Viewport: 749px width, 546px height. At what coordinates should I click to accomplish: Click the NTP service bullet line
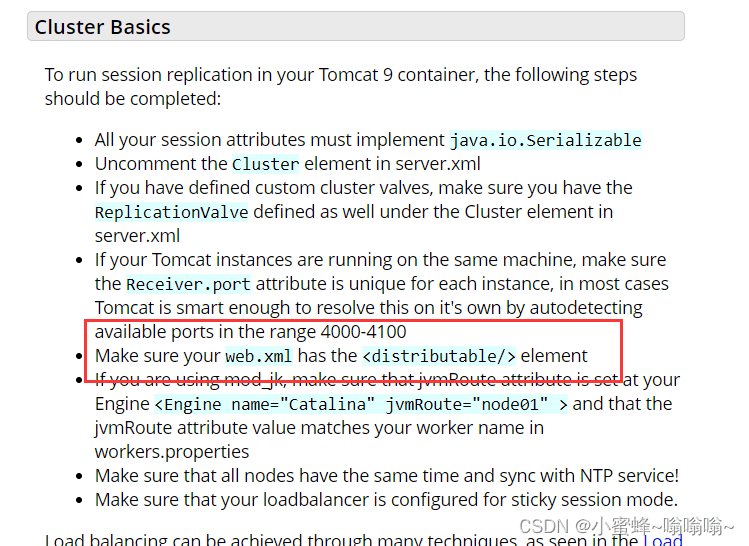pos(387,476)
